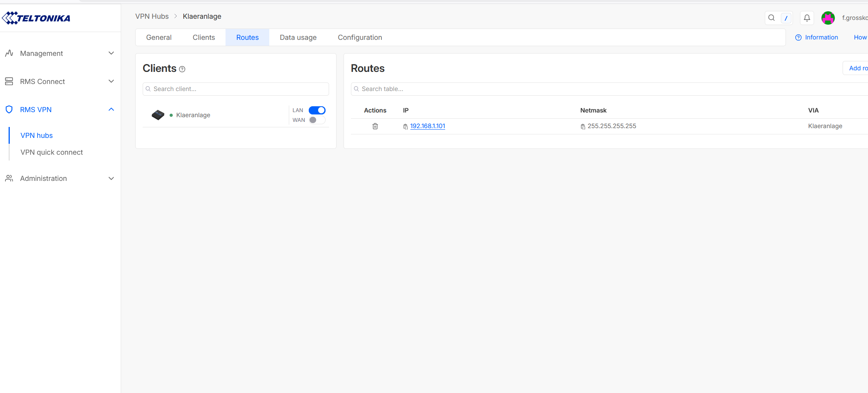Open the notifications bell

click(x=807, y=18)
